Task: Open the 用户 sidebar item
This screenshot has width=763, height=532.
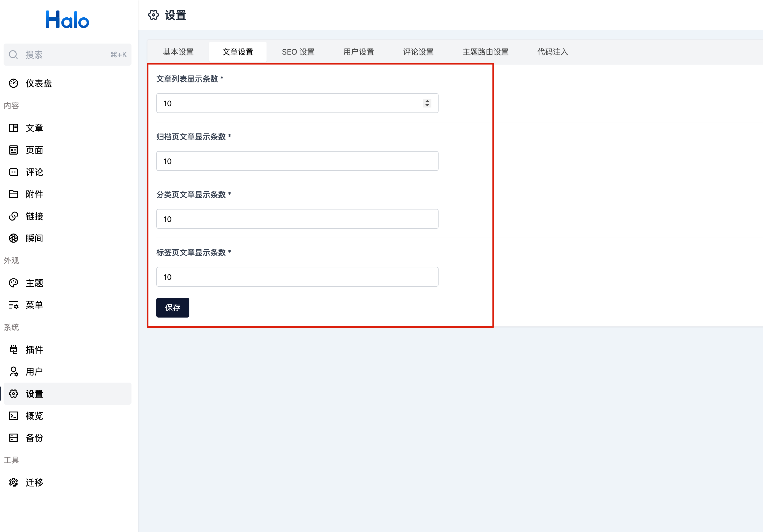Action: 68,372
